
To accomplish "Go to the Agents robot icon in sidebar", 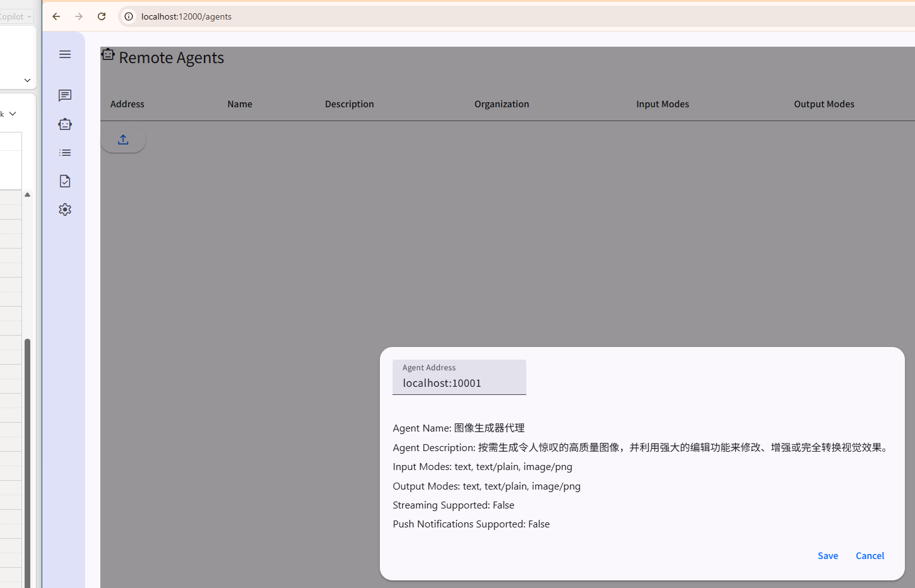I will [65, 124].
